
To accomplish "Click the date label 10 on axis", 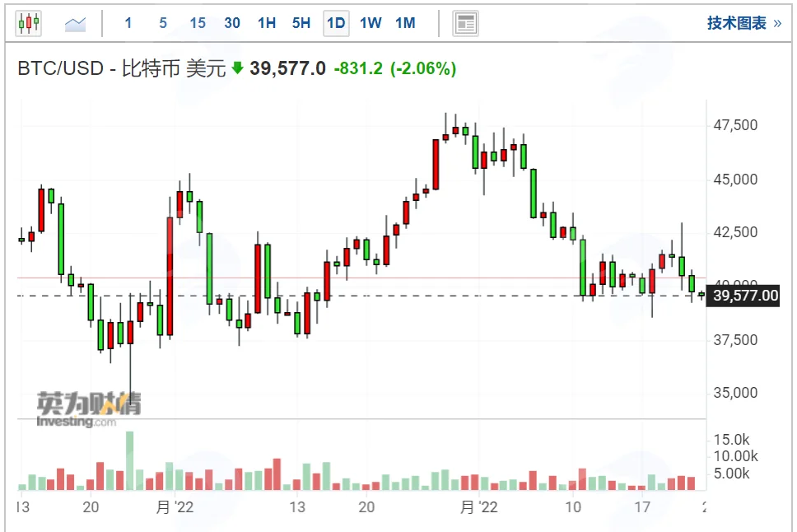I will click(573, 507).
